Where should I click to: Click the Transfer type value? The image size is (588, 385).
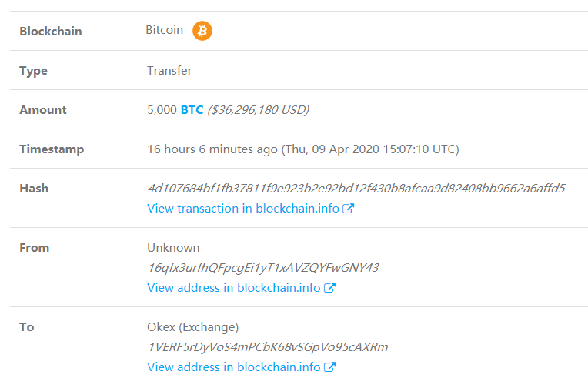[x=169, y=71]
